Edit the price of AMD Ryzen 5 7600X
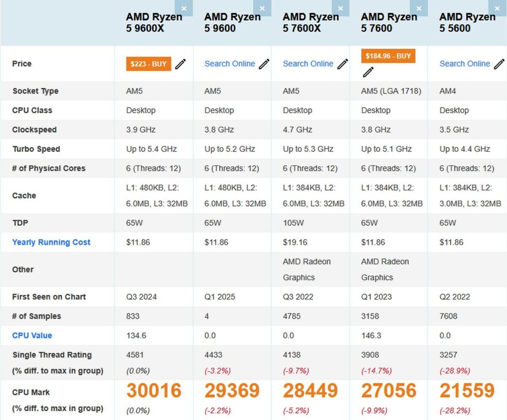This screenshot has width=507, height=420. [343, 64]
